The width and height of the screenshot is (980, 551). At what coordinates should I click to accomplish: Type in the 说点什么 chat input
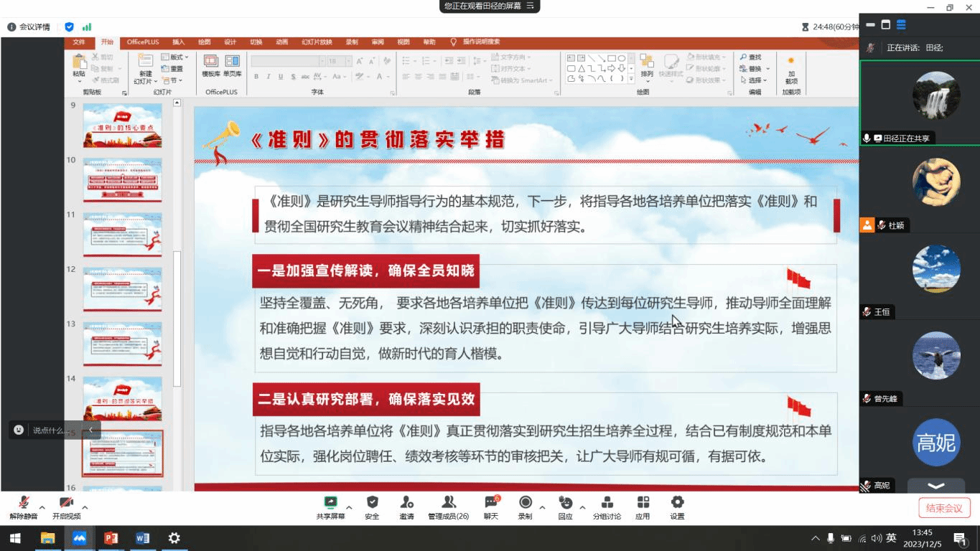click(x=49, y=430)
